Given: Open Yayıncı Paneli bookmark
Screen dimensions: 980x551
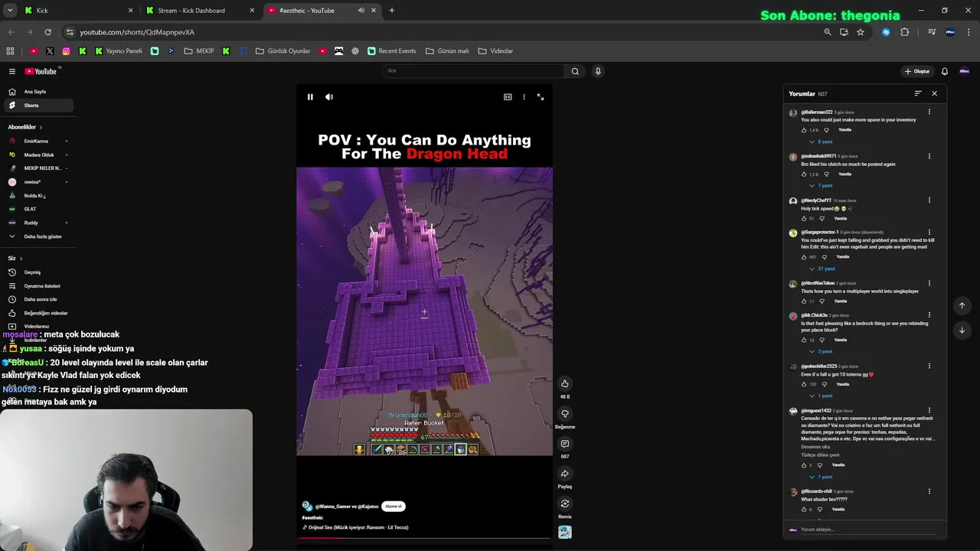Looking at the screenshot, I should click(119, 51).
